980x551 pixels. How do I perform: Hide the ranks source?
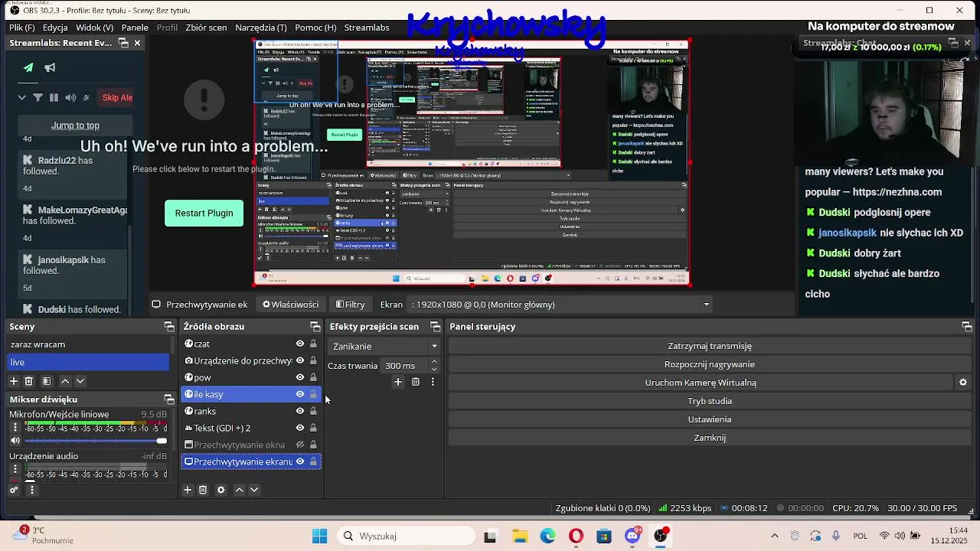(x=300, y=411)
